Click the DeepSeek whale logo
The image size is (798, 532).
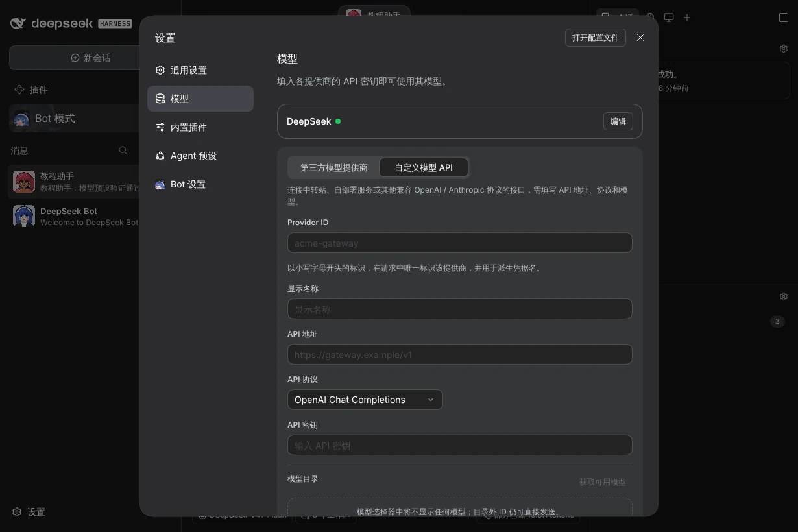(19, 23)
